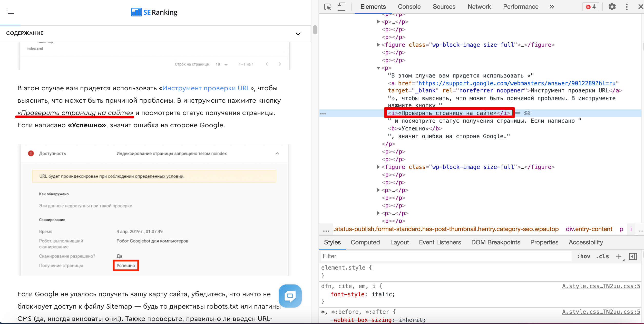Expand the collapsed p node at top of tree
The height and width of the screenshot is (324, 644).
(378, 22)
